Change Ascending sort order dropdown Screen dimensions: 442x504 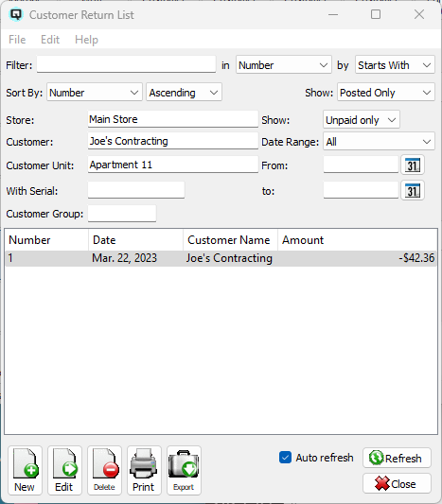click(184, 93)
